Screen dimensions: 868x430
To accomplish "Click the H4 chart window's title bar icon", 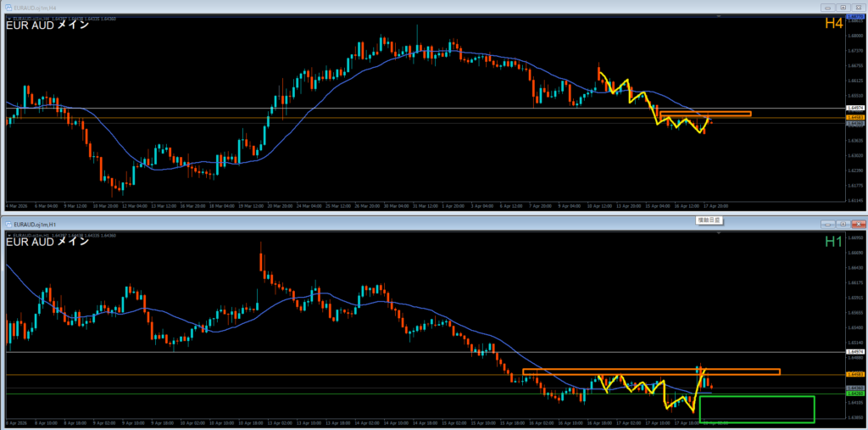I will coord(8,8).
